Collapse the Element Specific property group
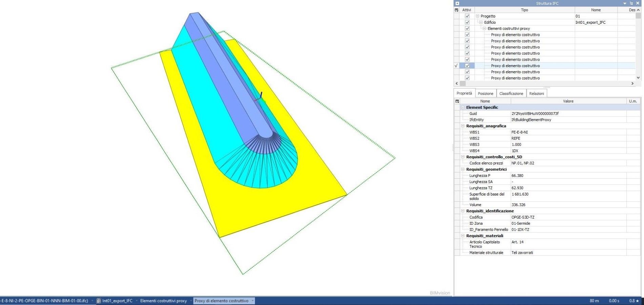Image resolution: width=644 pixels, height=305 pixels. point(463,107)
